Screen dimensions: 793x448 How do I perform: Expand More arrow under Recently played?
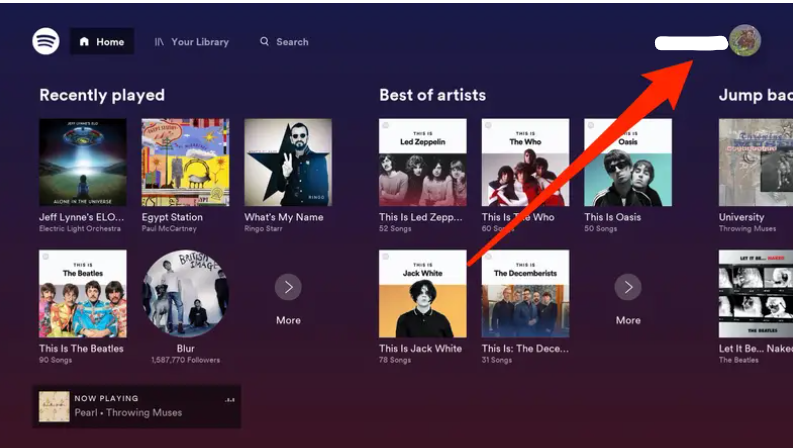point(288,287)
